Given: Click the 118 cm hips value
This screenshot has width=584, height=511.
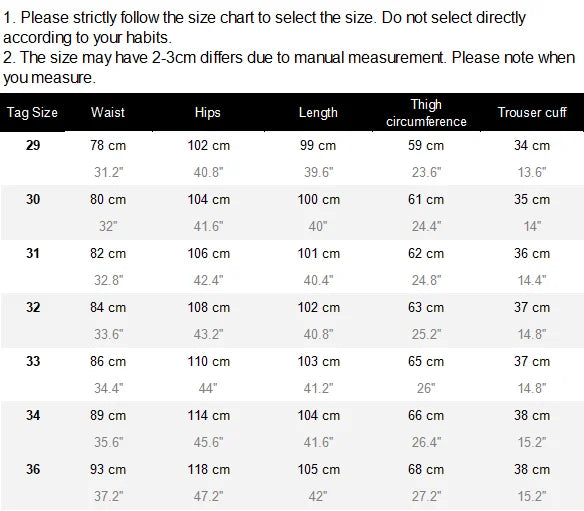Looking at the screenshot, I should pos(209,469).
